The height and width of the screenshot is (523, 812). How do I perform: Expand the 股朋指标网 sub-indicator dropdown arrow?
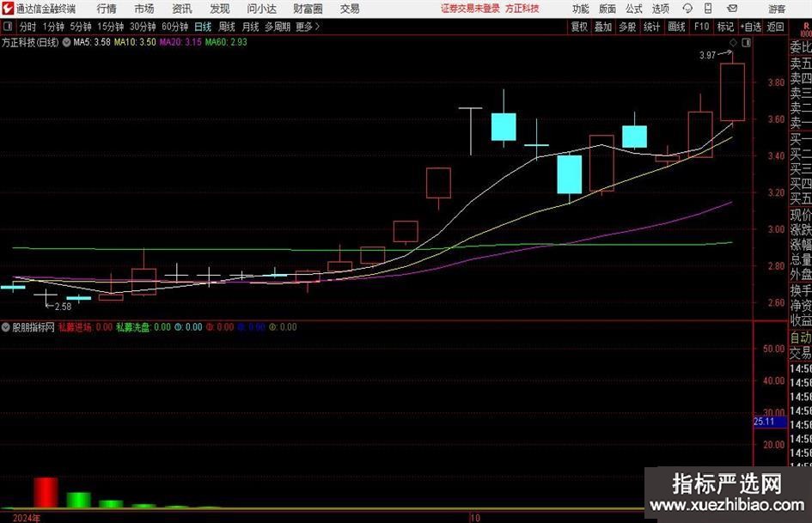click(x=6, y=327)
